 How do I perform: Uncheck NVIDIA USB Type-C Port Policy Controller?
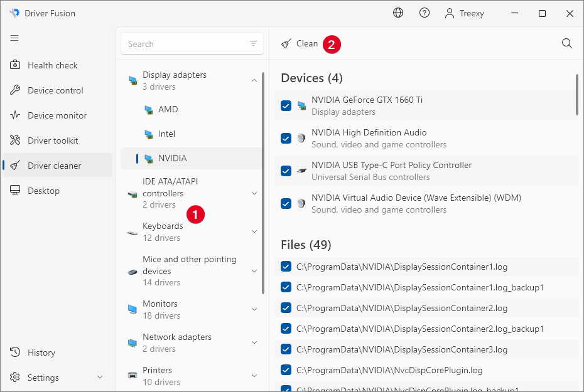(x=286, y=171)
